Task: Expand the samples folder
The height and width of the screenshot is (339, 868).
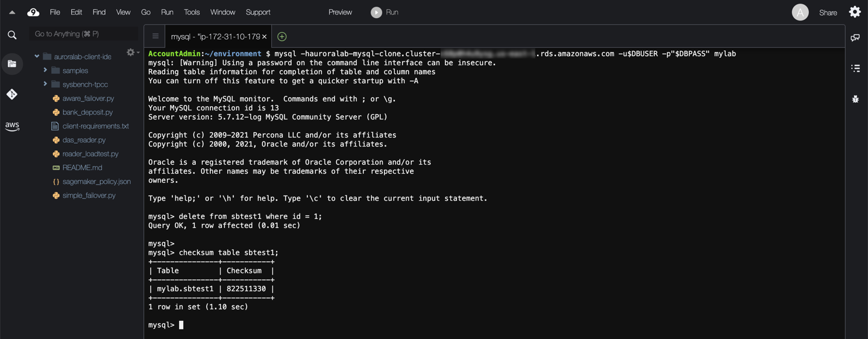Action: tap(45, 71)
